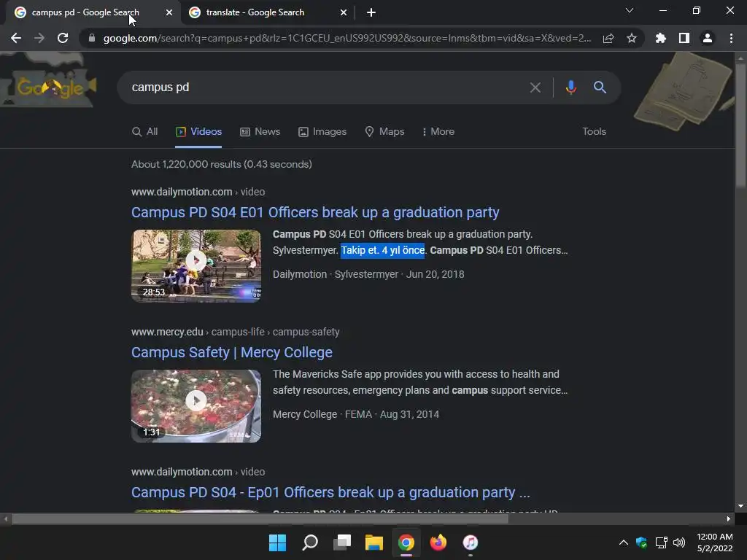Click the 'Mercy College · FEMA' source text
This screenshot has height=560, width=747.
point(322,414)
